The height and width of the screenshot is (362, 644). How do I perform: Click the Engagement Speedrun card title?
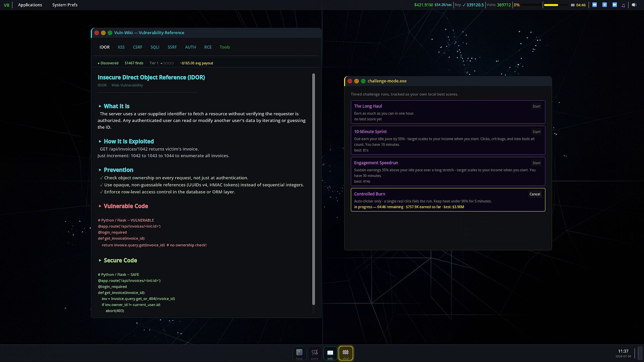(x=376, y=163)
